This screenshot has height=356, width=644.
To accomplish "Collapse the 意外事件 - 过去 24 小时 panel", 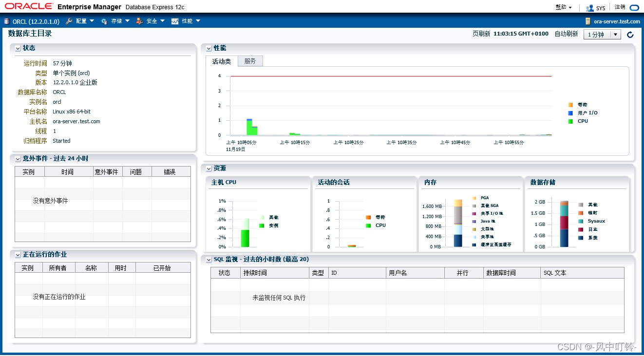I will [18, 159].
